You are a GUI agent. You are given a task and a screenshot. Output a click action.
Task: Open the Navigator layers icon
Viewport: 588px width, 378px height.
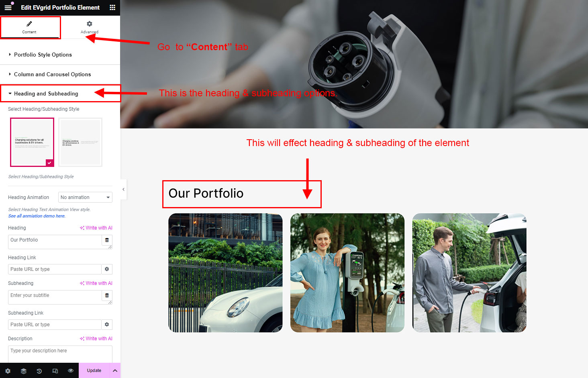24,371
